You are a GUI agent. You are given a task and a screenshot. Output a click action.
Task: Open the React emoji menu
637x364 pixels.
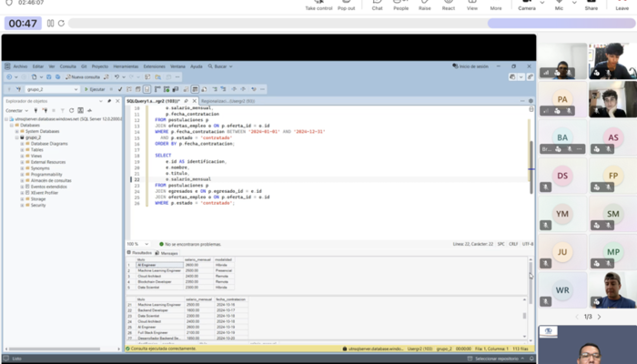point(449,5)
